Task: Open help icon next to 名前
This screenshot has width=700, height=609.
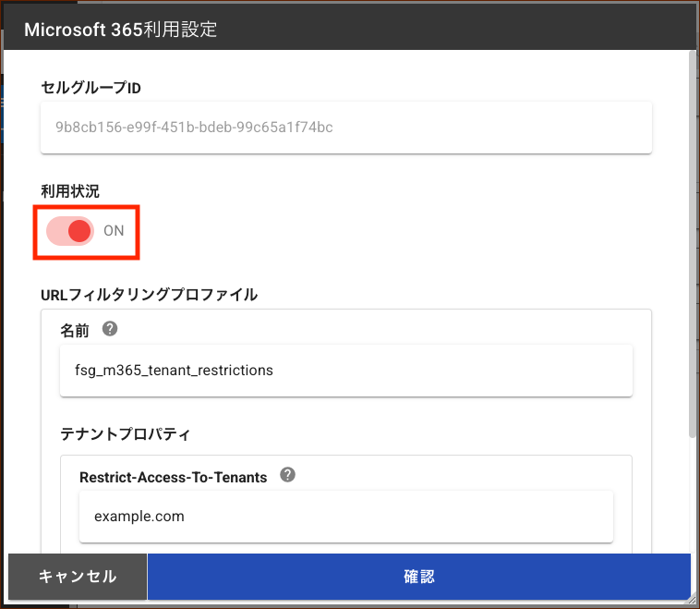Action: tap(110, 329)
